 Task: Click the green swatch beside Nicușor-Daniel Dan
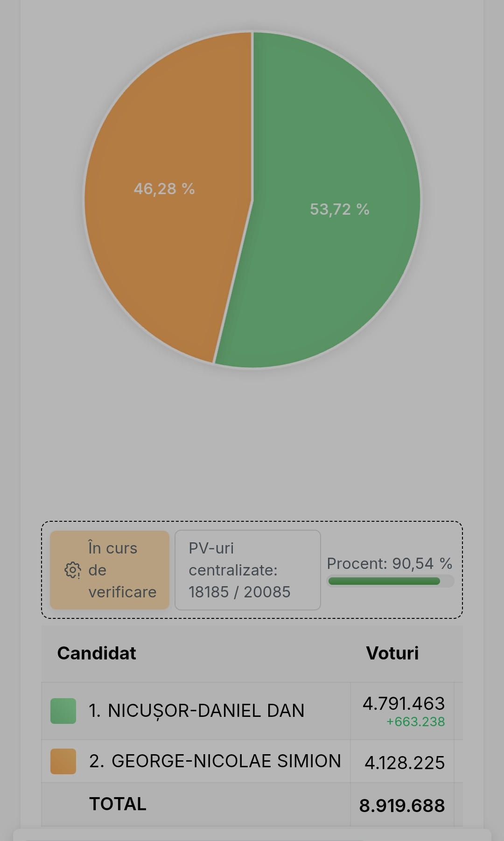click(x=63, y=711)
